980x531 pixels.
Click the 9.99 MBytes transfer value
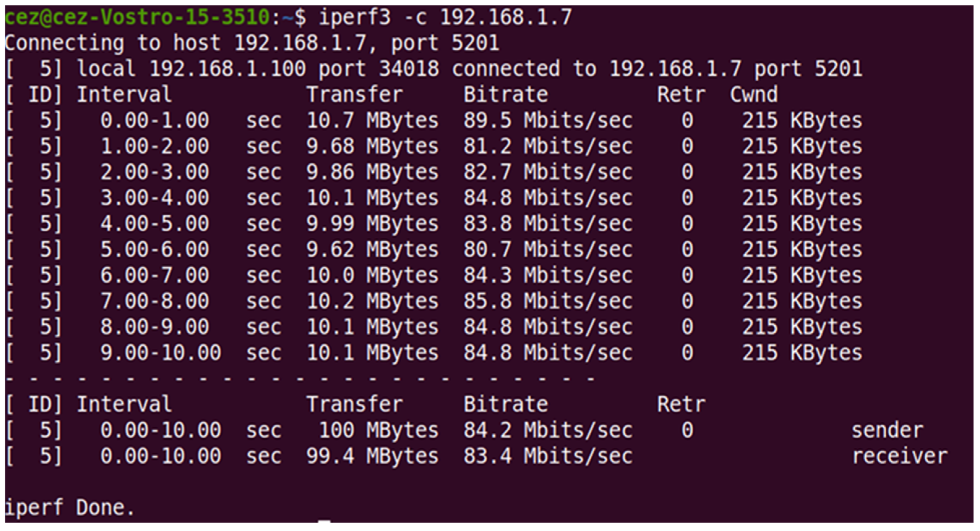coord(372,224)
